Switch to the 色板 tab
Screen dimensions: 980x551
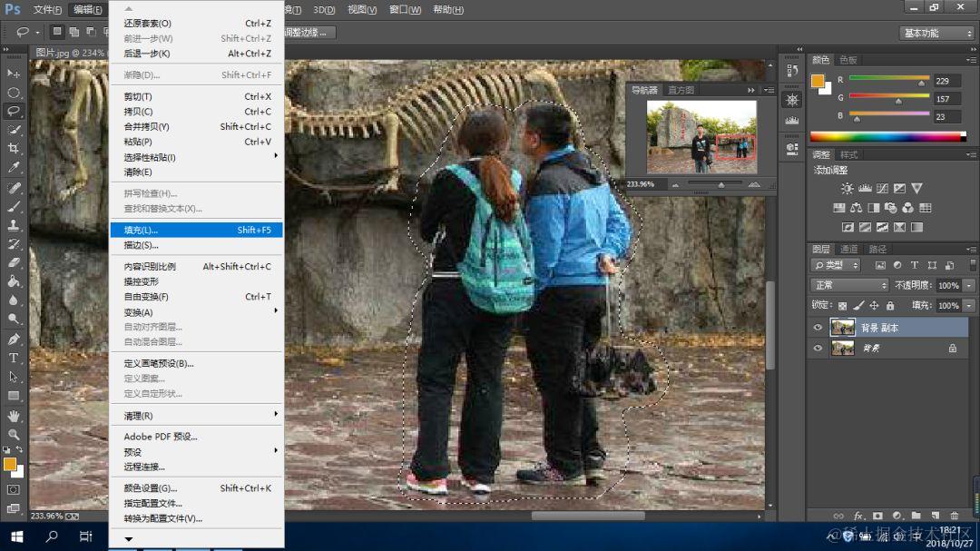pos(848,60)
